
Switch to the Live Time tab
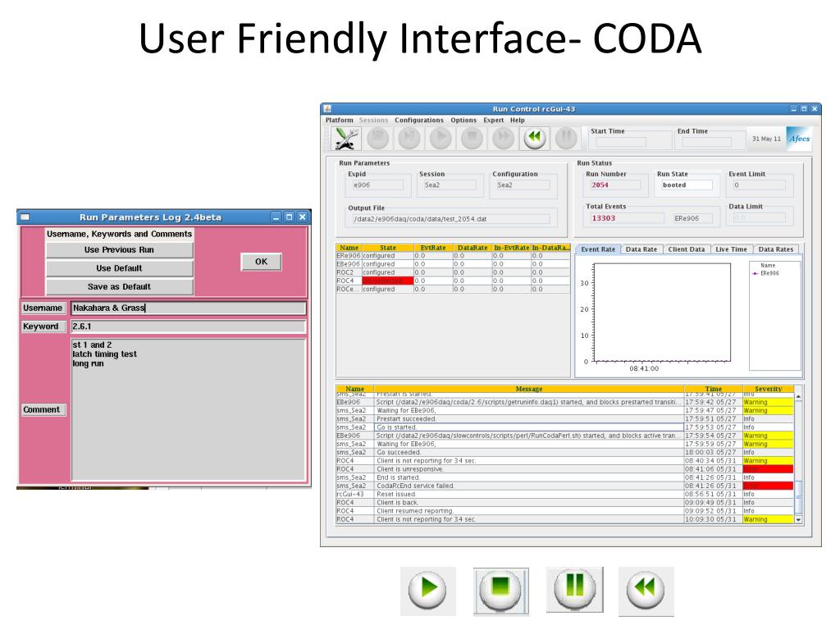[731, 249]
